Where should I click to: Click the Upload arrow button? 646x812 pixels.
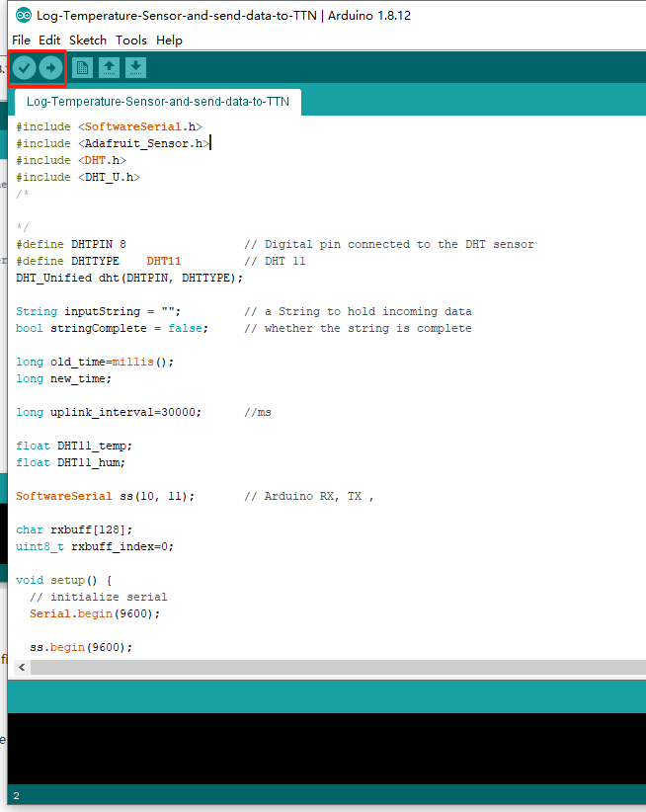pyautogui.click(x=50, y=68)
